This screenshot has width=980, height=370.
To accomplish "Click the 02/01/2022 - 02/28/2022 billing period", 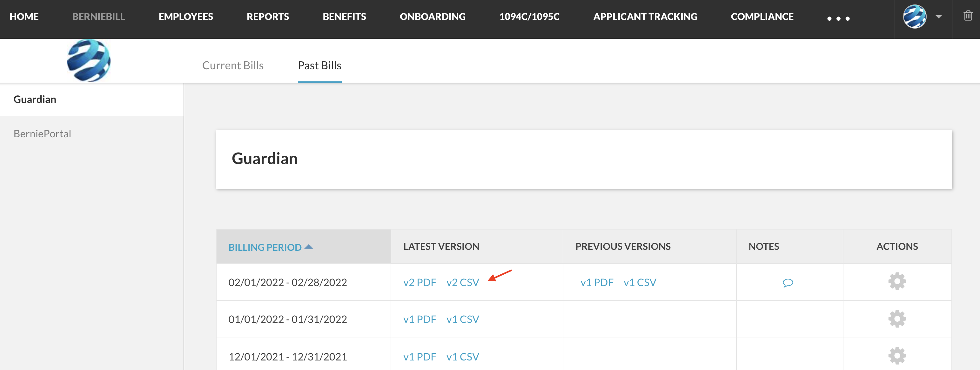I will point(288,283).
